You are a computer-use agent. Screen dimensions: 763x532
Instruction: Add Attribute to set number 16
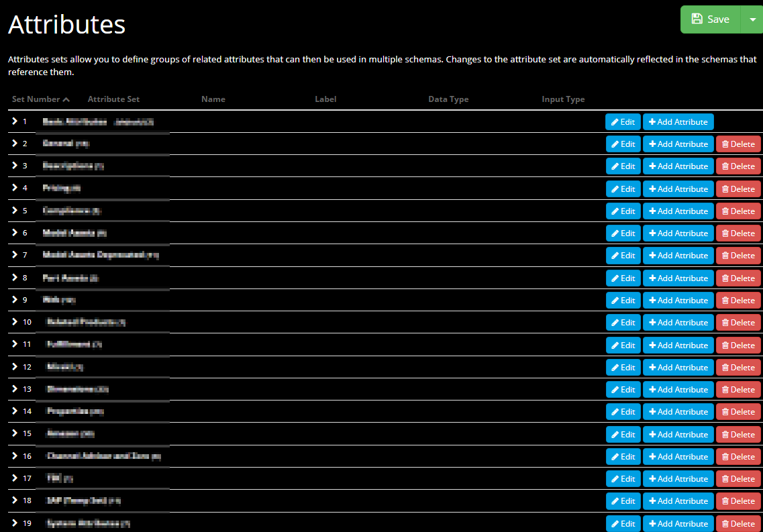[x=678, y=457]
